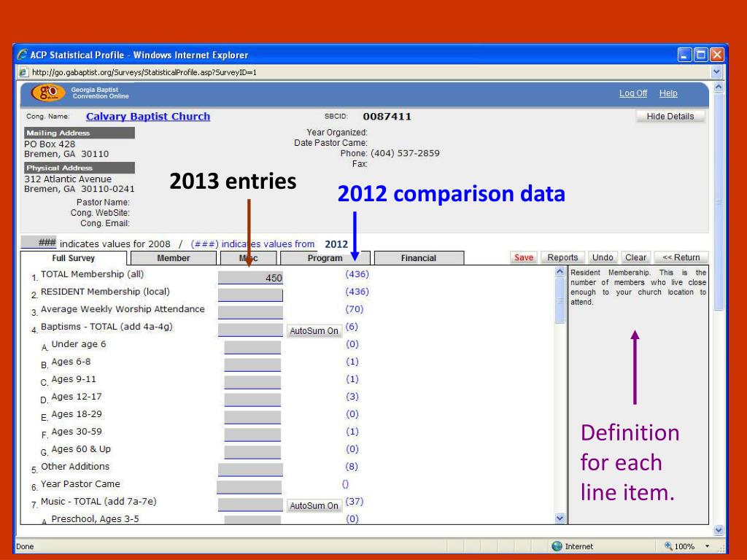Click the page scrollbar up arrow
This screenshot has width=747, height=560.
click(x=718, y=87)
